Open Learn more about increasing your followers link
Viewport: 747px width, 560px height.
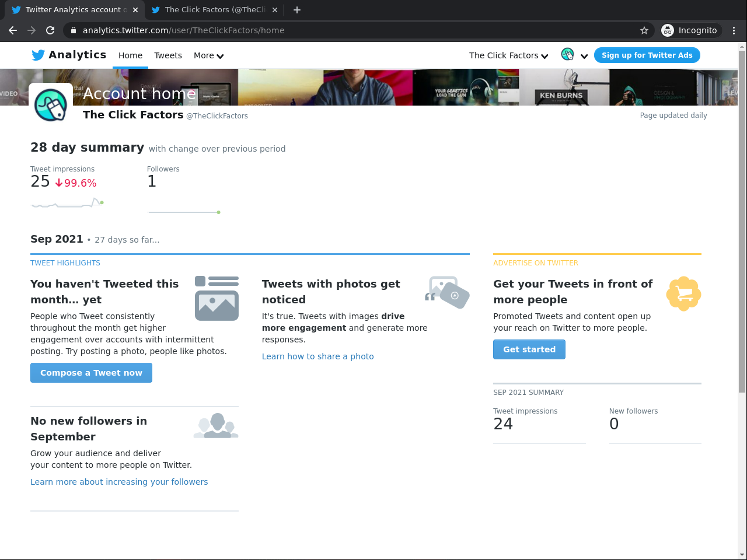click(x=119, y=482)
